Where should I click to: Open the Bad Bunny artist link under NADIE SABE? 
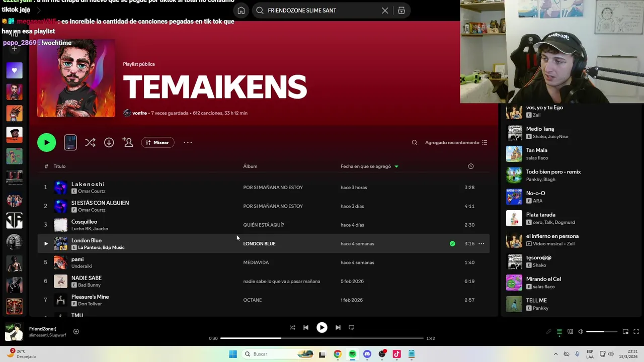90,285
